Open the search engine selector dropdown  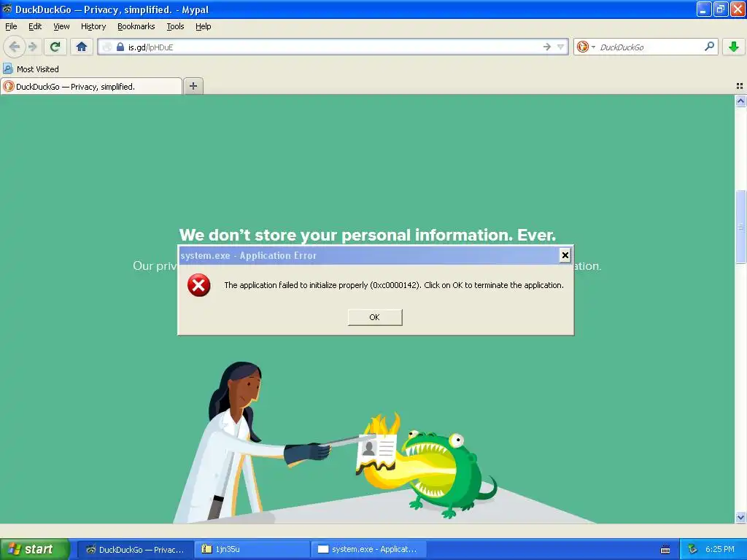coord(593,47)
